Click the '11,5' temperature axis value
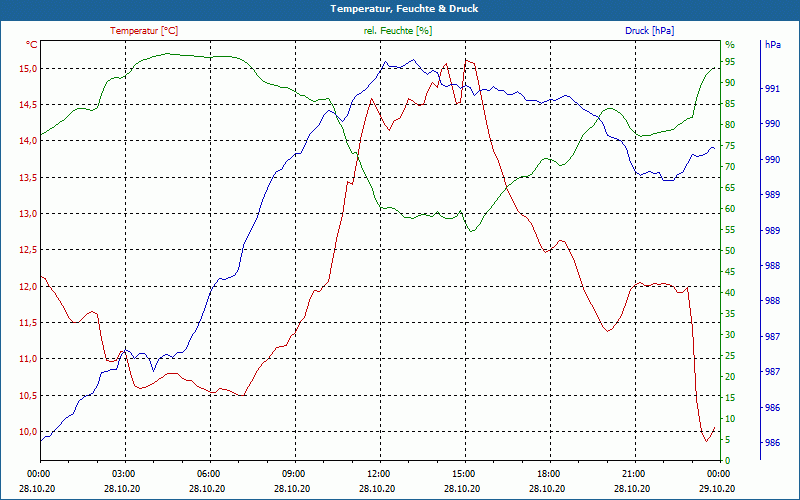 [29, 323]
